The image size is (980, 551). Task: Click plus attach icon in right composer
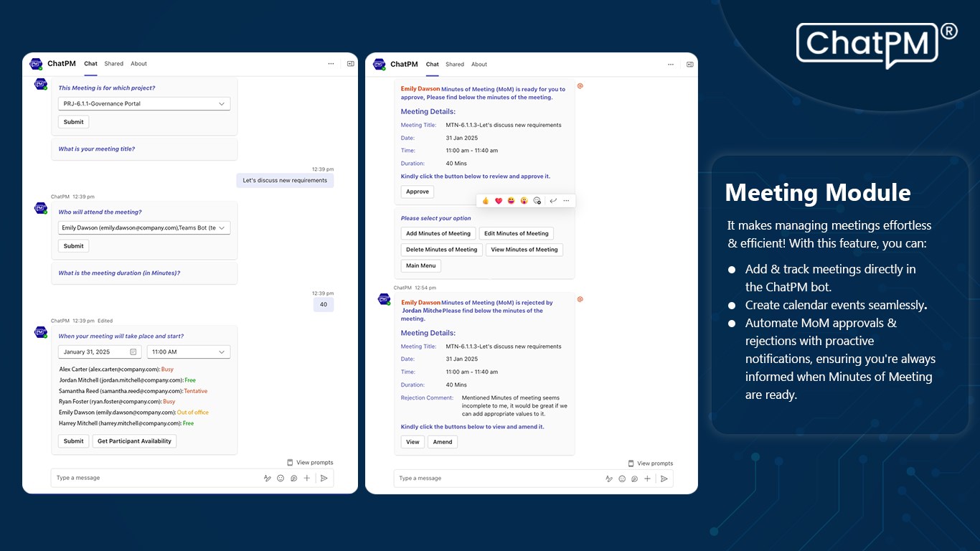(x=648, y=479)
